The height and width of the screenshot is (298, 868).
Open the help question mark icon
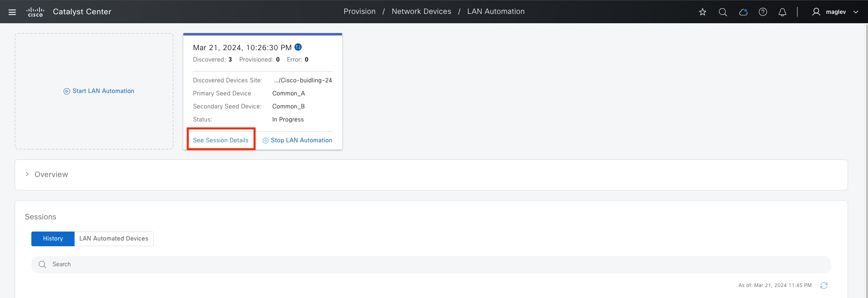click(763, 12)
